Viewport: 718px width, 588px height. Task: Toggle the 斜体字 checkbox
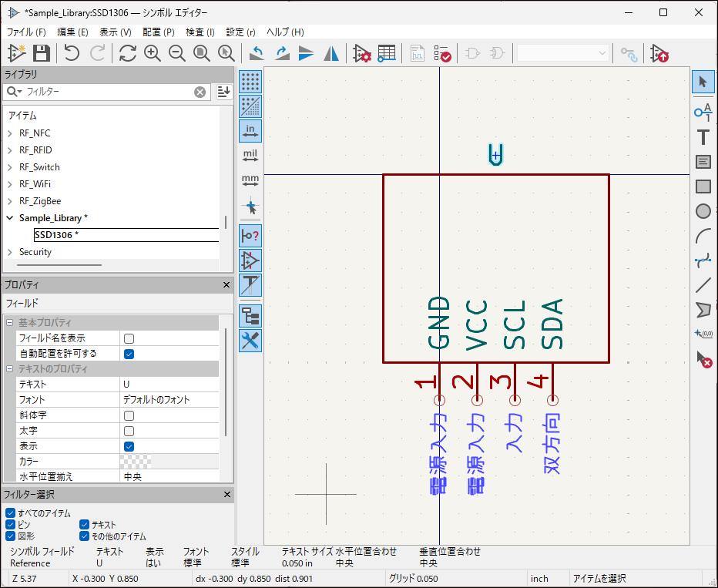(129, 415)
